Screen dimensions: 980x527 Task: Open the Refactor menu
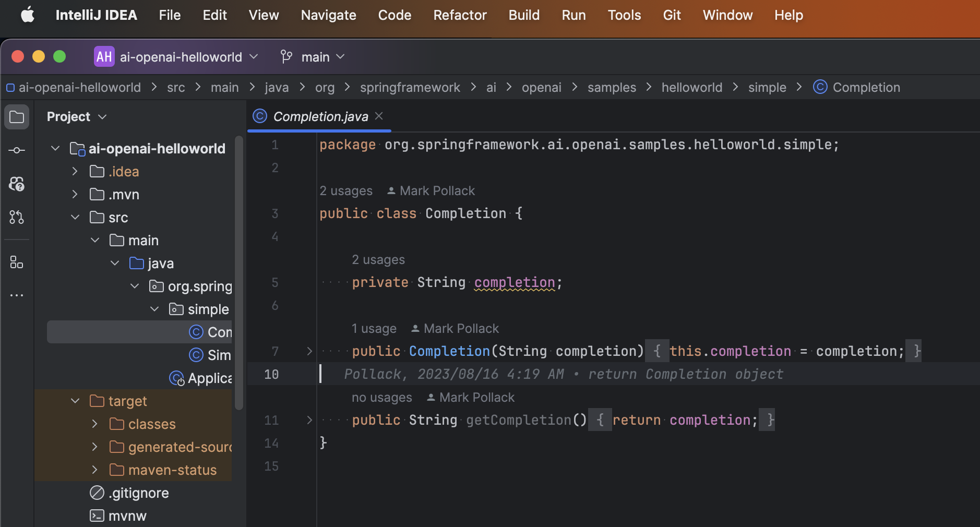click(x=460, y=15)
